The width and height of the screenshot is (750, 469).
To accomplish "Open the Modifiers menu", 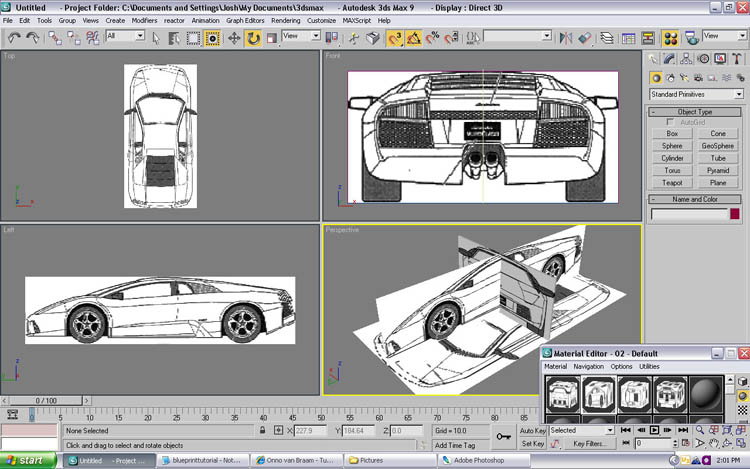I will [x=145, y=20].
